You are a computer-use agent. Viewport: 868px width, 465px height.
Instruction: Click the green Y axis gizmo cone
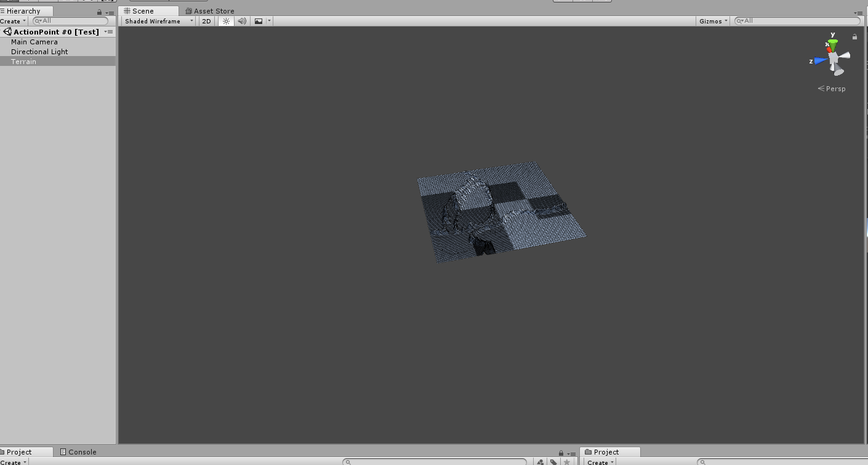coord(832,44)
